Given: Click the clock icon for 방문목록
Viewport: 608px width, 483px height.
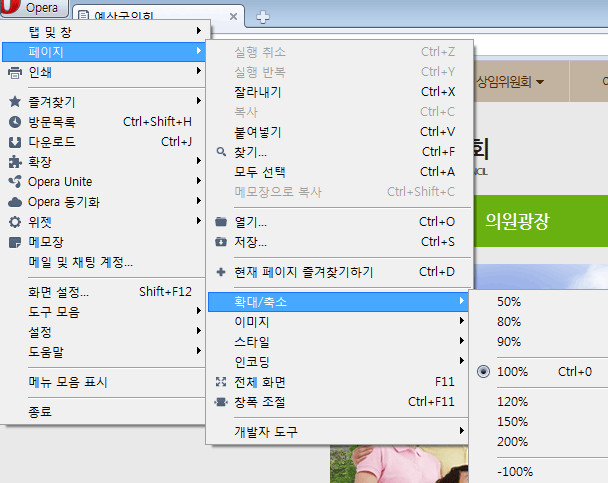Looking at the screenshot, I should point(14,122).
